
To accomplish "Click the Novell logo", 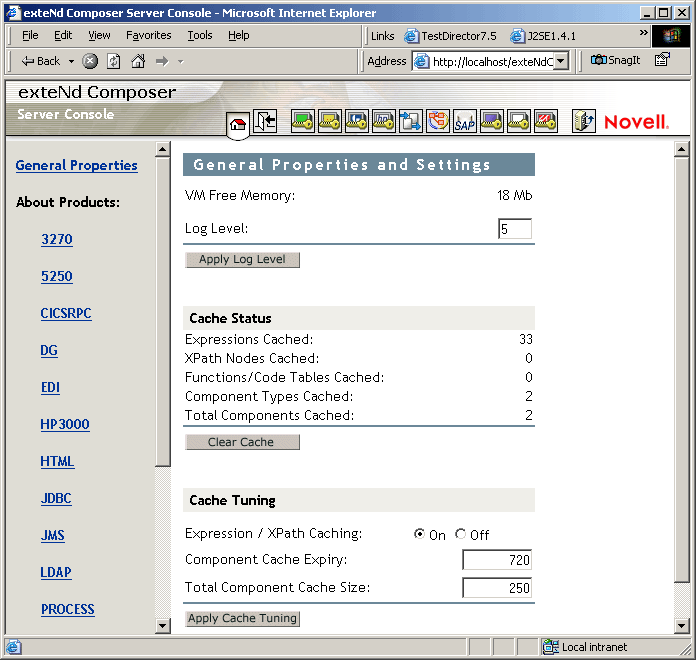I will point(636,122).
